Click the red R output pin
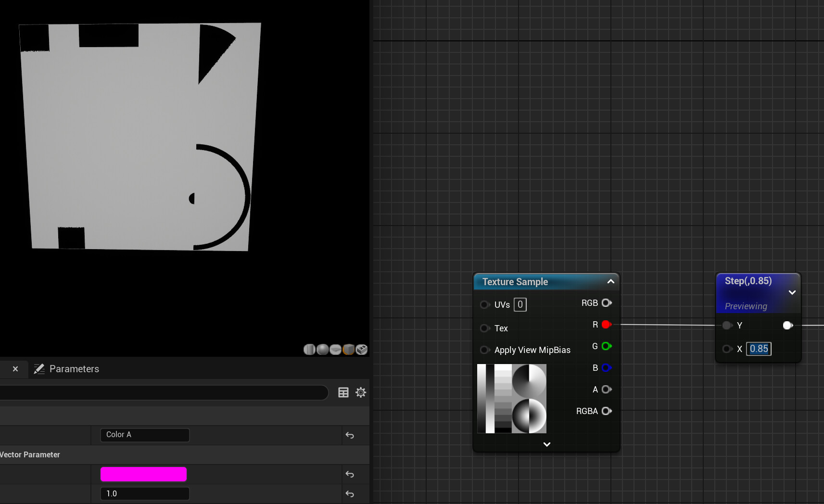 coord(607,325)
